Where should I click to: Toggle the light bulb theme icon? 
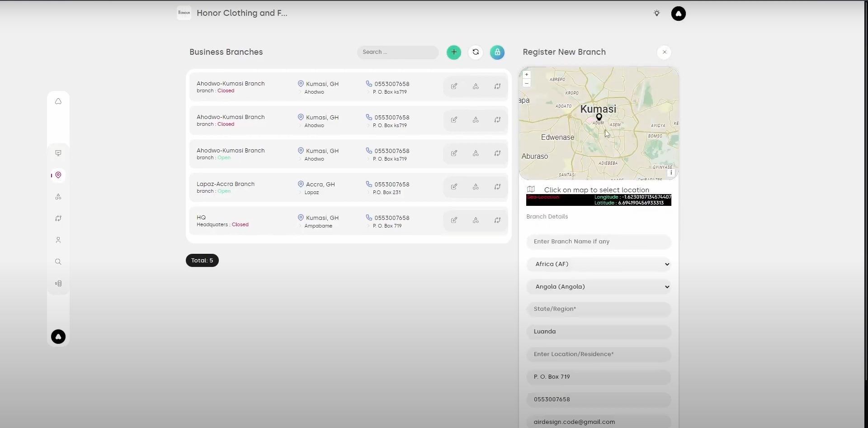click(x=657, y=13)
